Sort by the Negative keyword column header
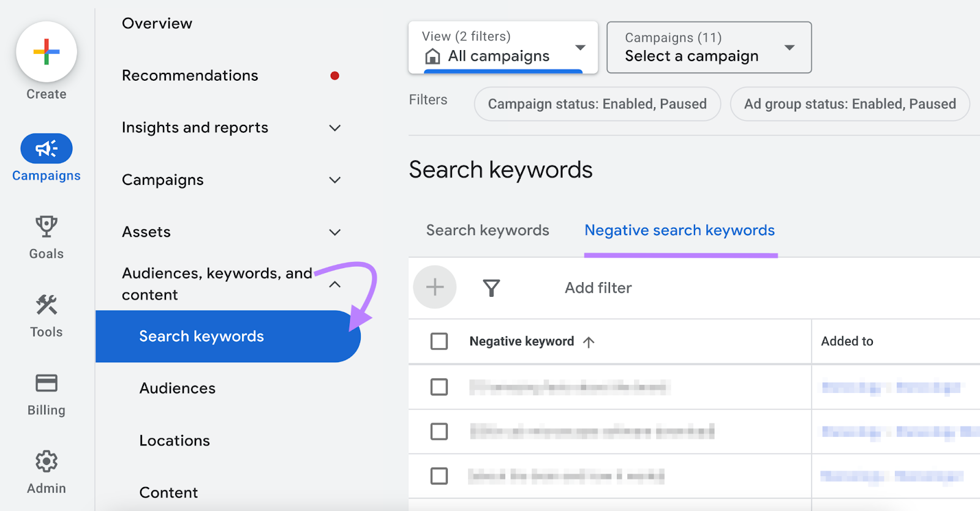Image resolution: width=980 pixels, height=511 pixels. [522, 341]
